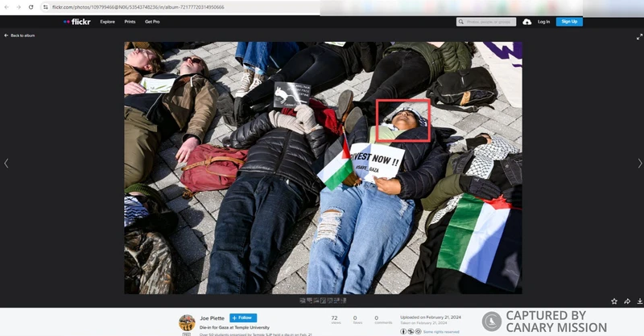The width and height of the screenshot is (644, 336).
Task: Open the Explore menu
Action: (x=108, y=22)
